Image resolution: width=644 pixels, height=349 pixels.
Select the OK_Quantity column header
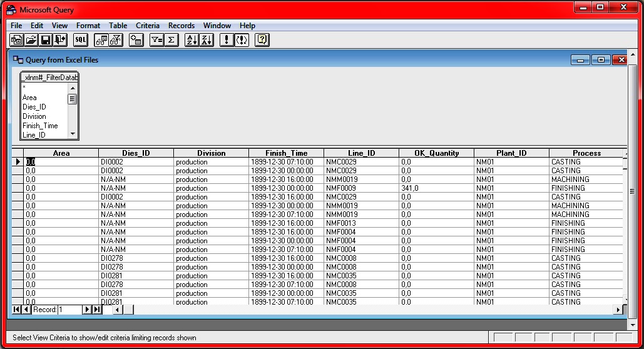436,153
